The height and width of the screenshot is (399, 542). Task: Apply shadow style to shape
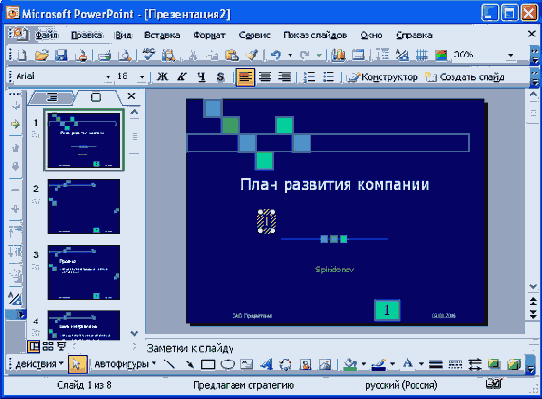click(494, 364)
